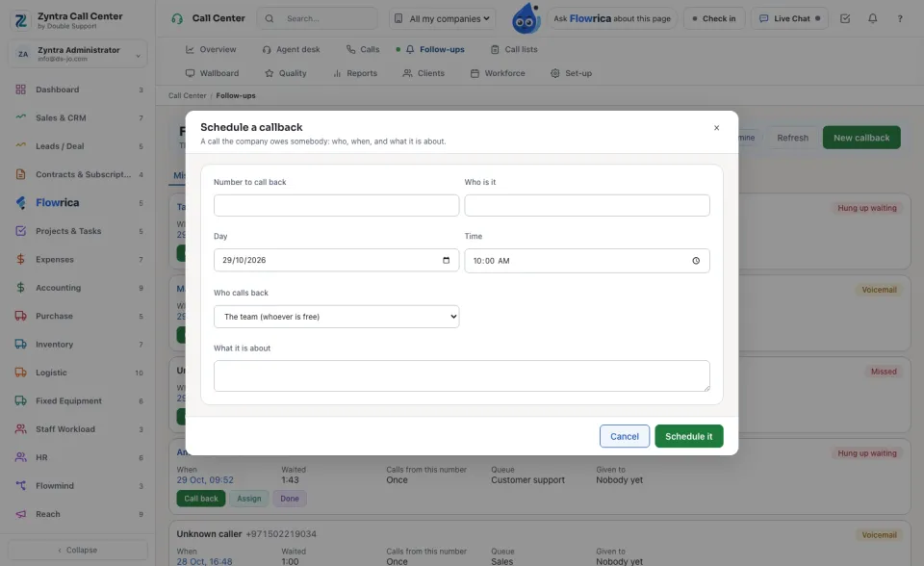Viewport: 924px width, 566px height.
Task: Open the Workforce tab
Action: [x=498, y=73]
